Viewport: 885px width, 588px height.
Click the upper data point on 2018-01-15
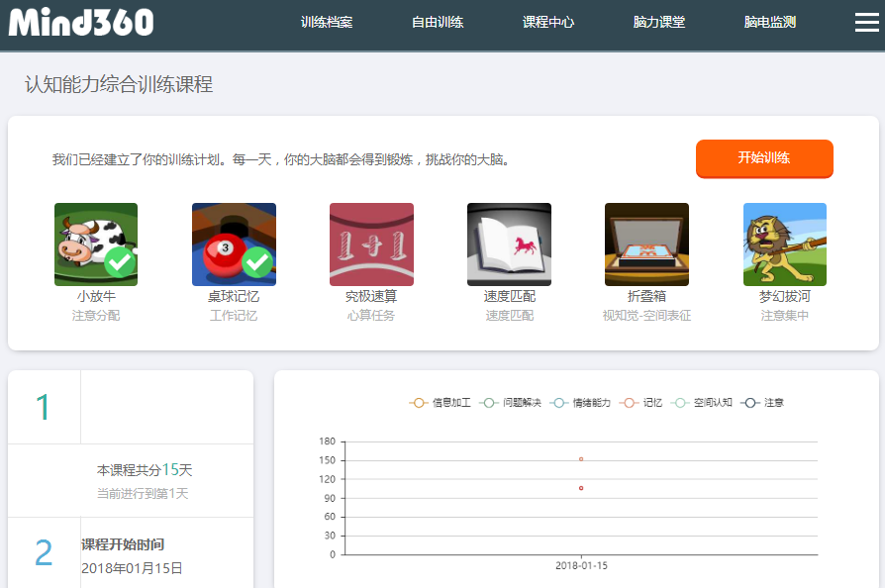coord(581,459)
